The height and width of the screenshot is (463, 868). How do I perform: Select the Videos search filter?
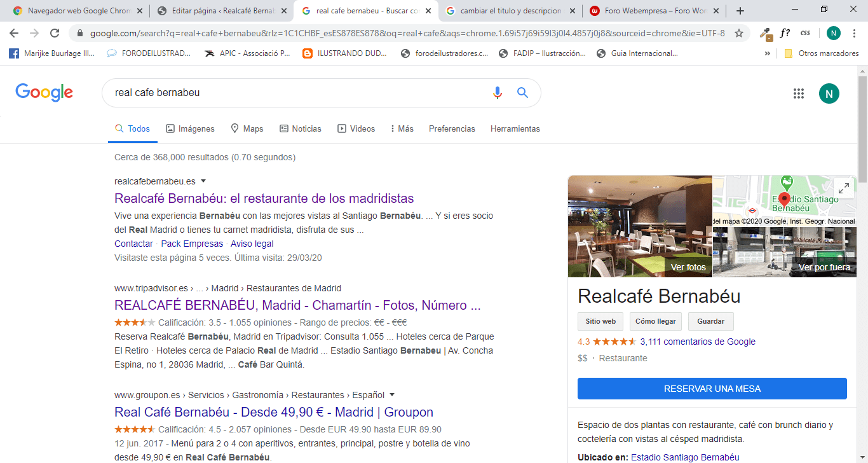coord(356,128)
